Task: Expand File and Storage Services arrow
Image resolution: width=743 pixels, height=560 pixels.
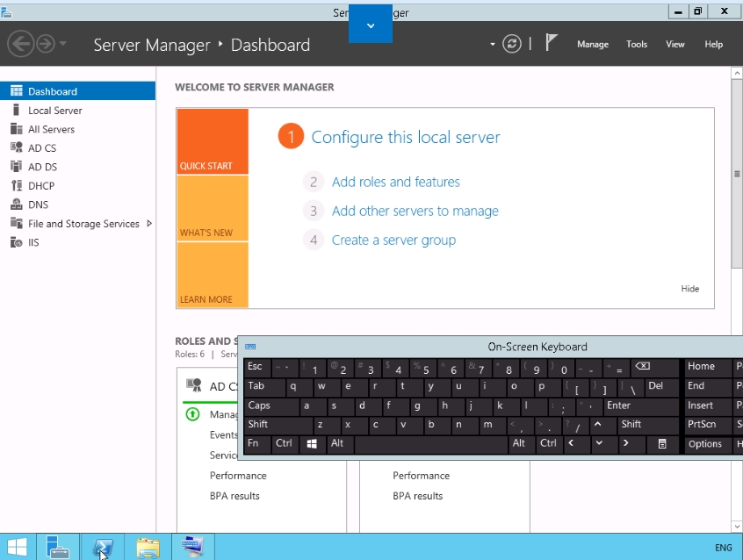Action: pyautogui.click(x=149, y=224)
